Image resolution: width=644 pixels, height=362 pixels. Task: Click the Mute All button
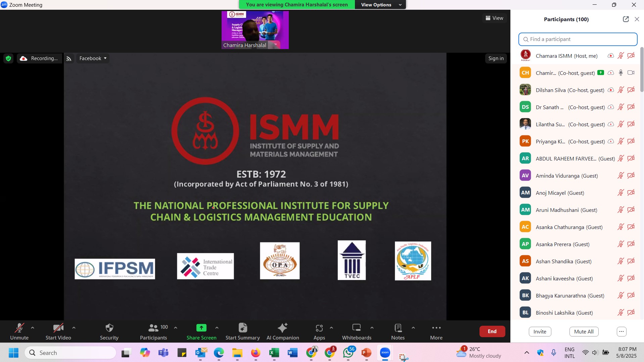584,332
